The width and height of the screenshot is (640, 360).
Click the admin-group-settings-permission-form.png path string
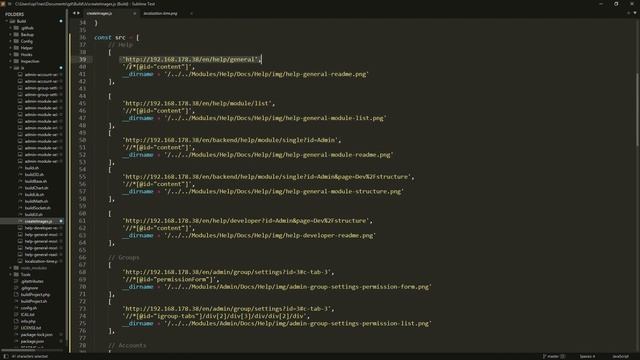[298, 287]
